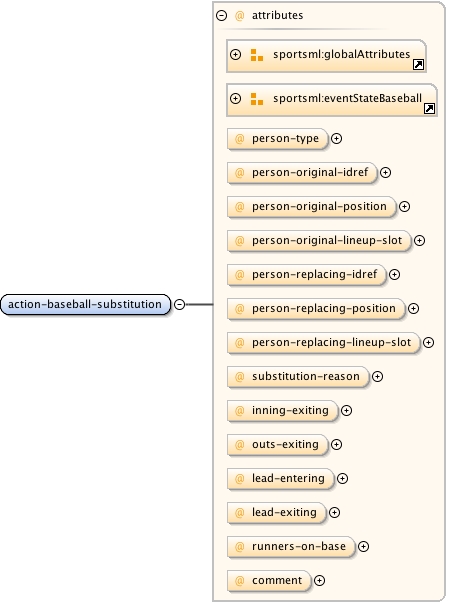Expand the runners-on-base attribute
This screenshot has height=603, width=463.
363,546
